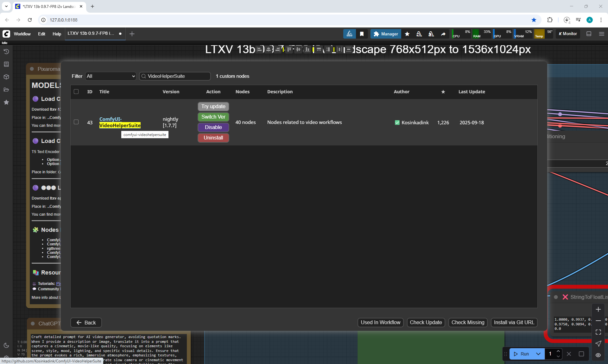Open the node library cube icon

(x=6, y=77)
